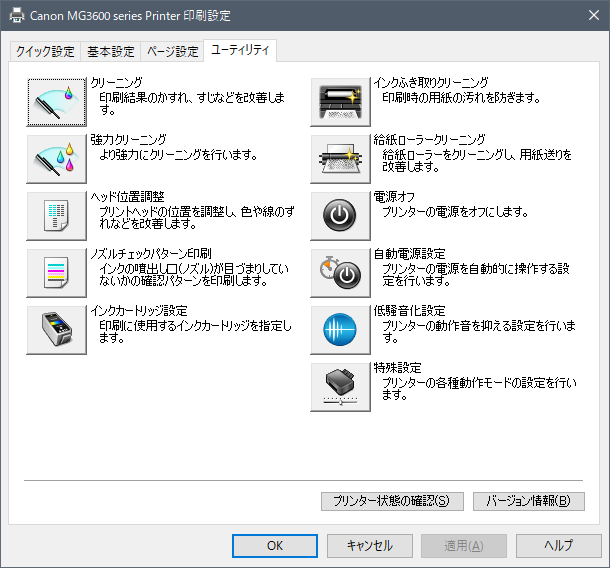Image resolution: width=610 pixels, height=568 pixels.
Task: Start 給紙ローラークリーニング roller icon
Action: (340, 159)
